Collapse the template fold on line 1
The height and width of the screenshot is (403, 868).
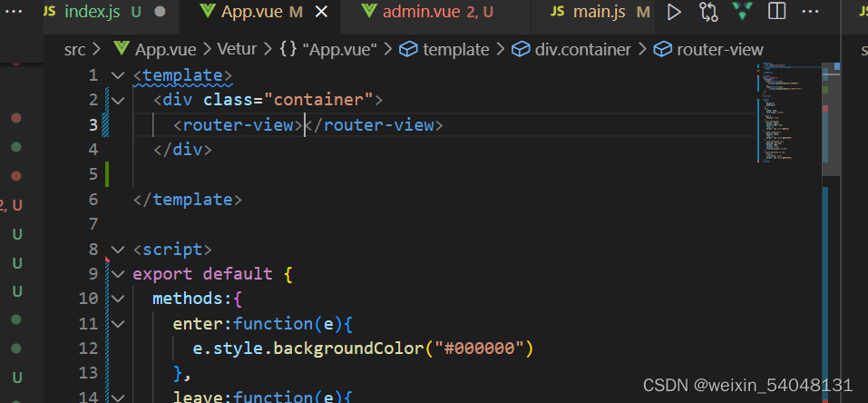point(118,74)
